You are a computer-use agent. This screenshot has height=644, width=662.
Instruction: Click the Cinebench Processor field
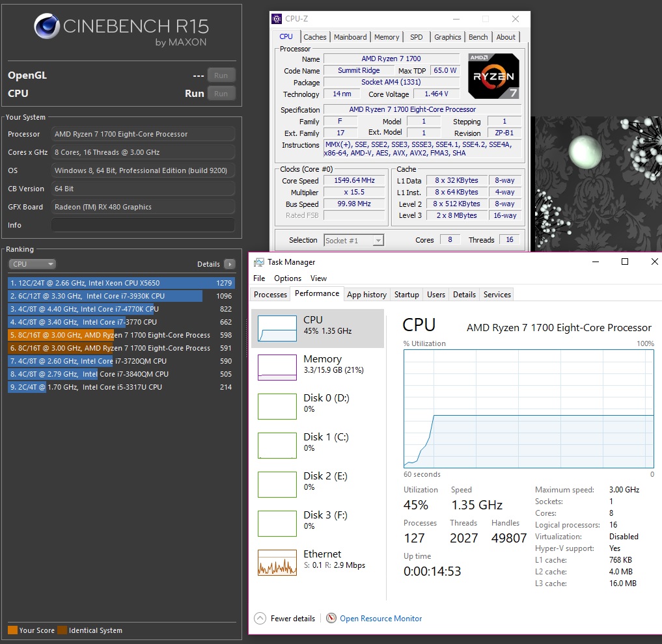pyautogui.click(x=143, y=134)
